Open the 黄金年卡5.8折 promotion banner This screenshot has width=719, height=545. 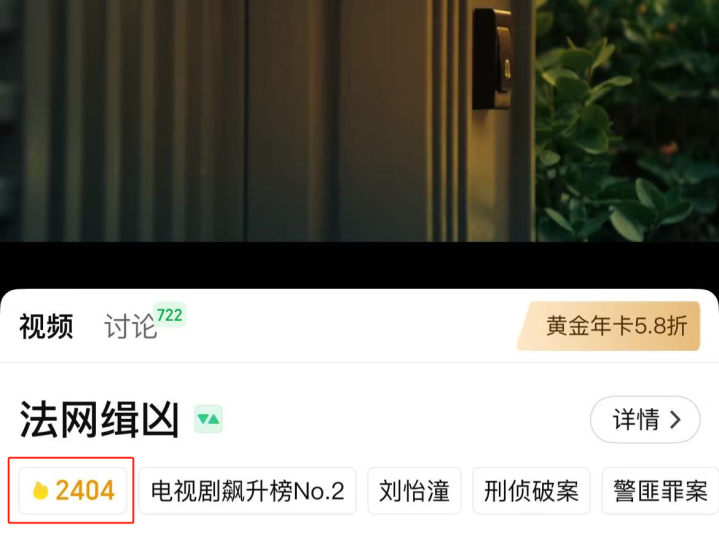click(x=608, y=326)
